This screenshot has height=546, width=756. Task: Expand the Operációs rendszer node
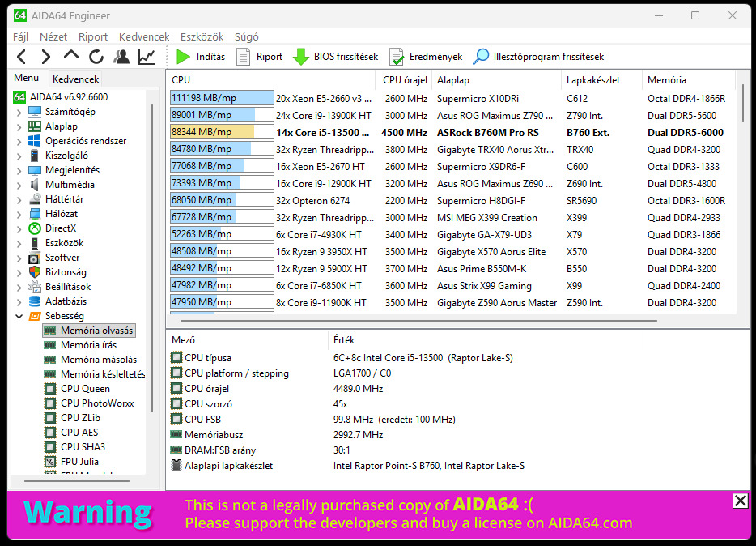19,141
